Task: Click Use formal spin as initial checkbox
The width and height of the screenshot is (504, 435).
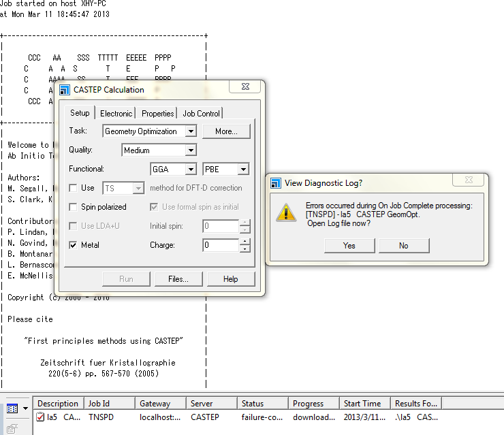Action: [154, 207]
